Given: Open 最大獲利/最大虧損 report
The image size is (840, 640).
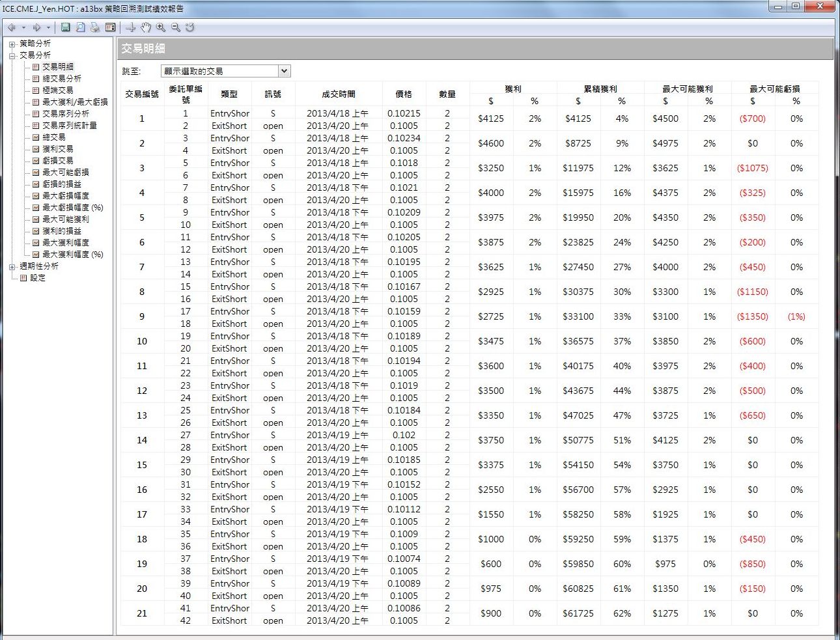Looking at the screenshot, I should (x=75, y=102).
